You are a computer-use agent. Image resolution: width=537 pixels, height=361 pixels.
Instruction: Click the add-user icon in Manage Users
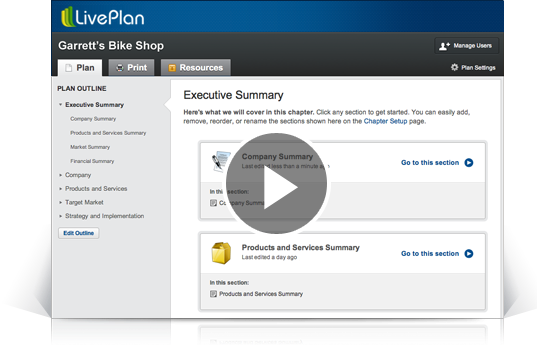pyautogui.click(x=444, y=46)
